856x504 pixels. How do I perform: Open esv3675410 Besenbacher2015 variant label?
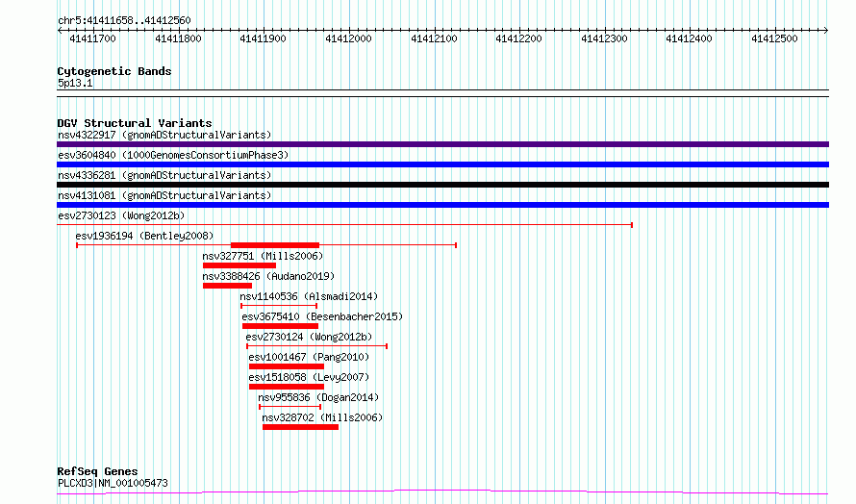tap(322, 316)
